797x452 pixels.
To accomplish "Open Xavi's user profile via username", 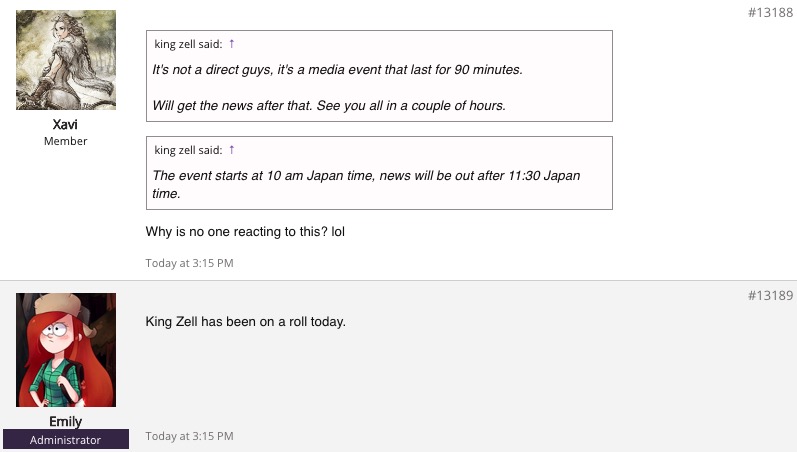I will [66, 125].
